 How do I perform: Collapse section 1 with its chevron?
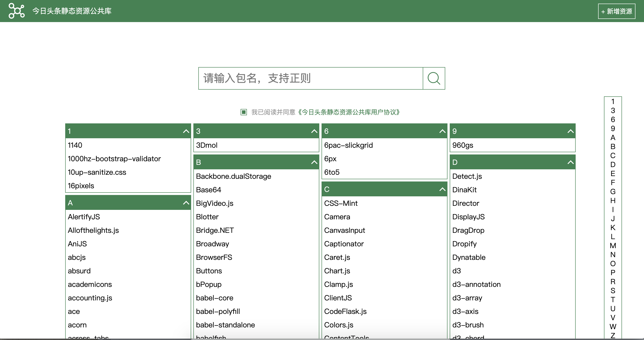186,131
